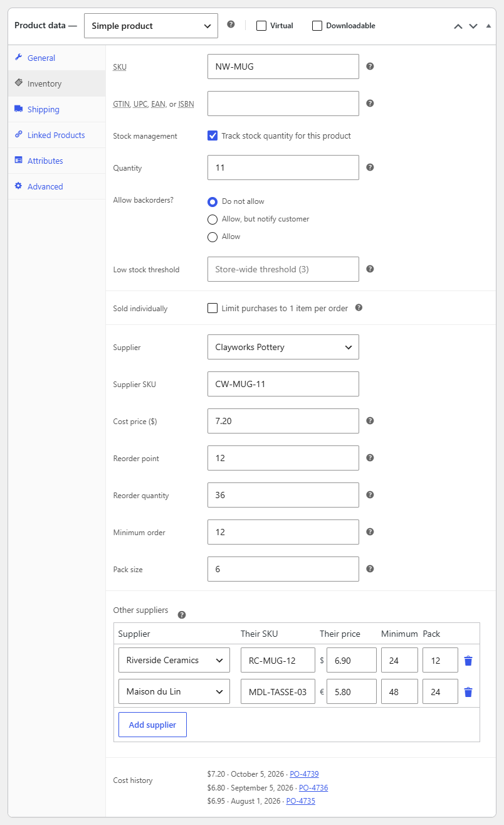
Task: Expand the Clayworks Pottery supplier dropdown
Action: pyautogui.click(x=283, y=347)
